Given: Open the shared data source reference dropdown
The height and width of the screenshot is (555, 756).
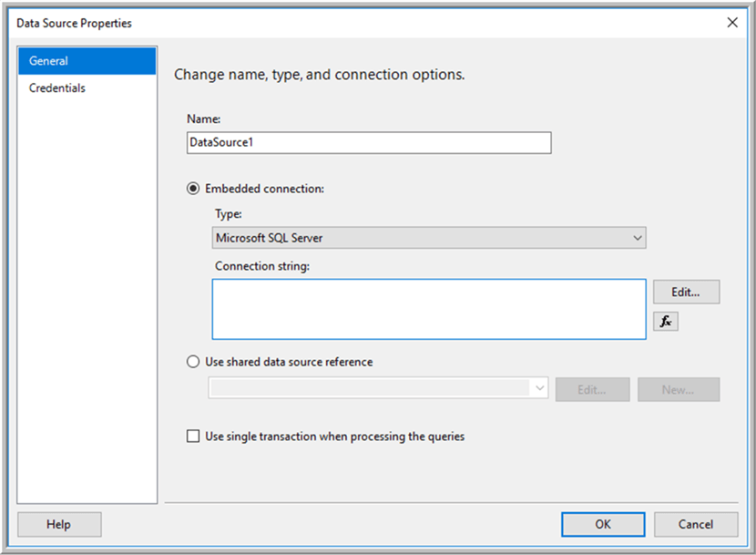Looking at the screenshot, I should point(378,389).
